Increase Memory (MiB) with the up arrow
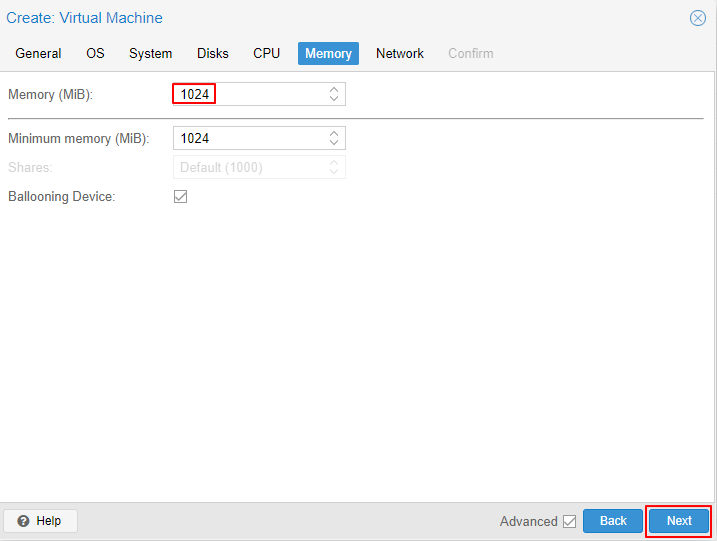 [334, 89]
